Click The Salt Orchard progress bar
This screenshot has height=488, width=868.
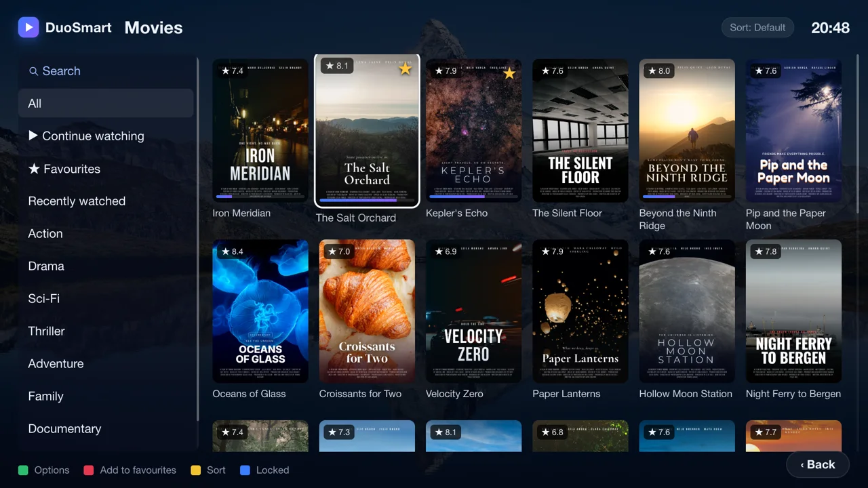[x=367, y=201]
